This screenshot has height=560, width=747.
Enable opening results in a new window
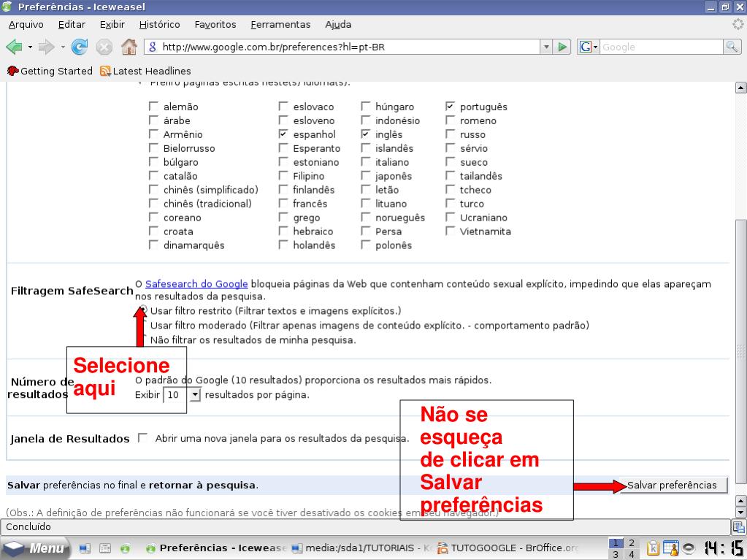click(x=142, y=437)
